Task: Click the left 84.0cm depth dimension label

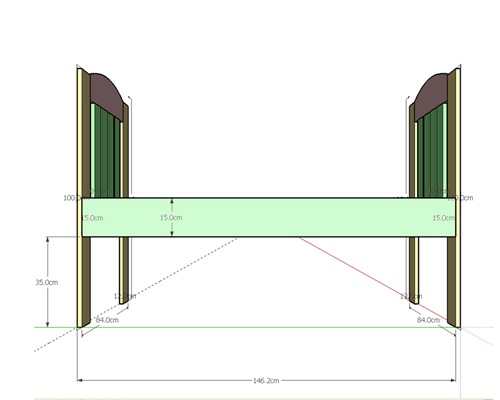Action: tap(107, 320)
